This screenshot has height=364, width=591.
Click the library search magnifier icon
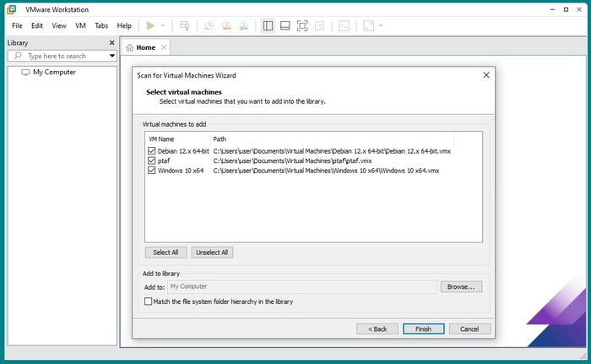tap(18, 56)
